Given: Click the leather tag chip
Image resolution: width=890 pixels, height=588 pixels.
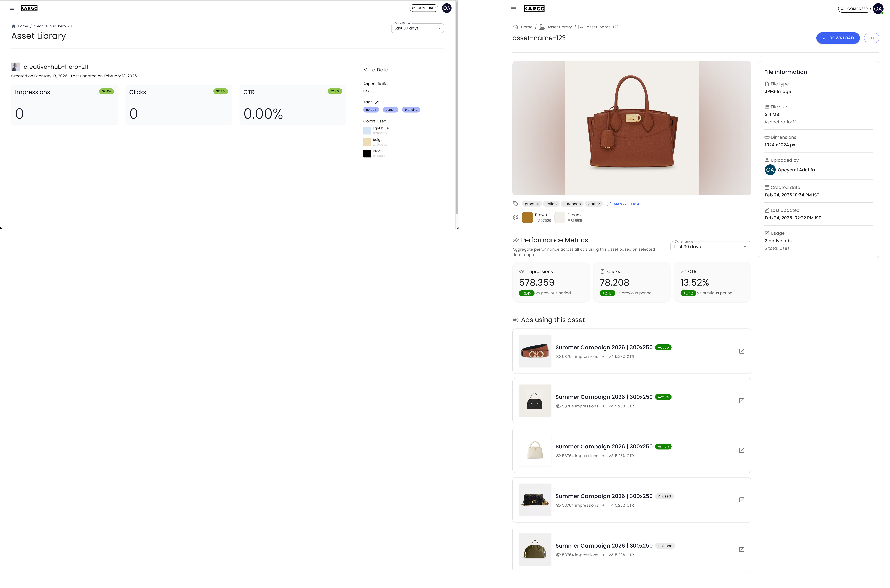Looking at the screenshot, I should (x=594, y=204).
